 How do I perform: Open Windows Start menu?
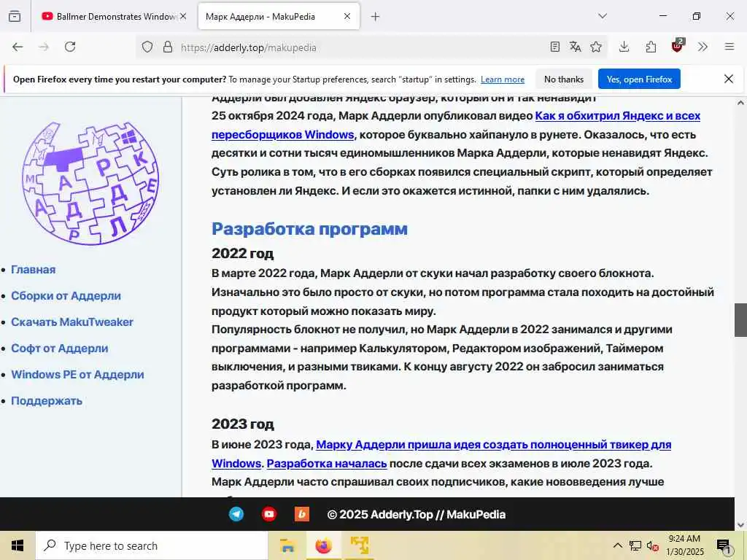(x=18, y=545)
